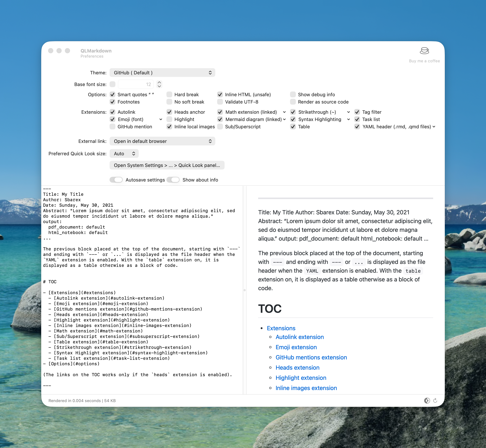Expand the Emoji (font) options chevron
Screen dimensions: 486x448
161,119
